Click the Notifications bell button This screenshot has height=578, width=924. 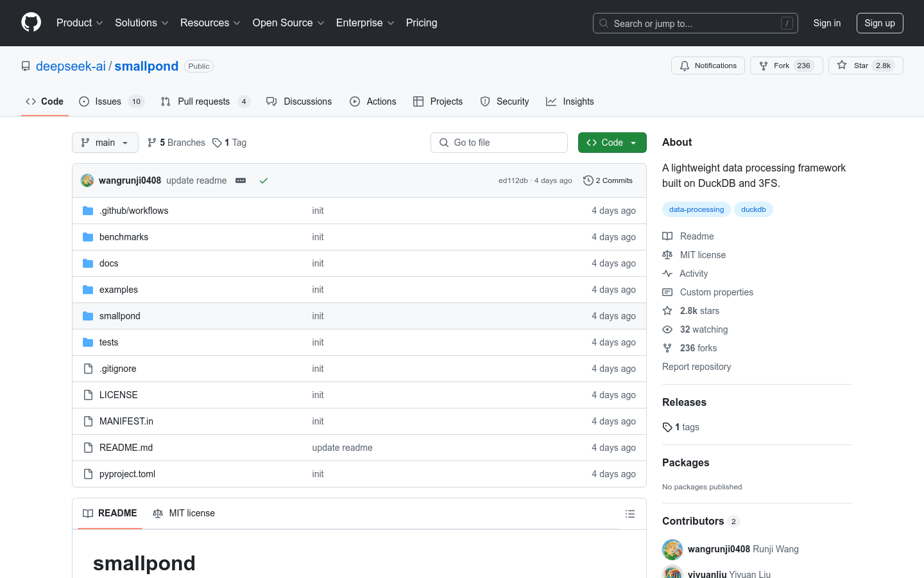click(x=708, y=66)
